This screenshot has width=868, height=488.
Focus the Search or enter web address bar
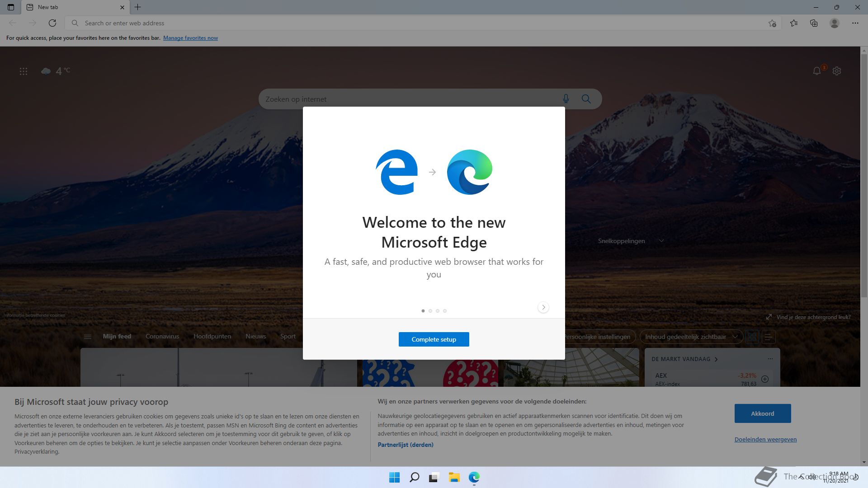423,23
